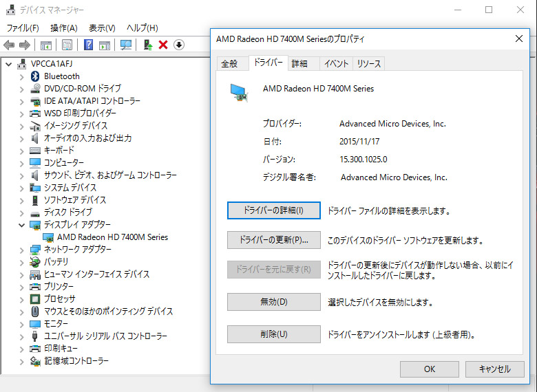Switch to the リソース tab

click(x=368, y=64)
